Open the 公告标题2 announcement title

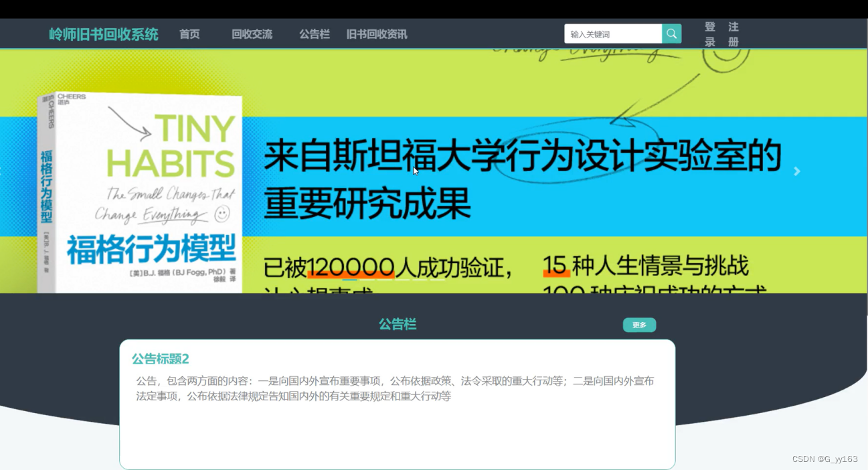[x=161, y=359]
